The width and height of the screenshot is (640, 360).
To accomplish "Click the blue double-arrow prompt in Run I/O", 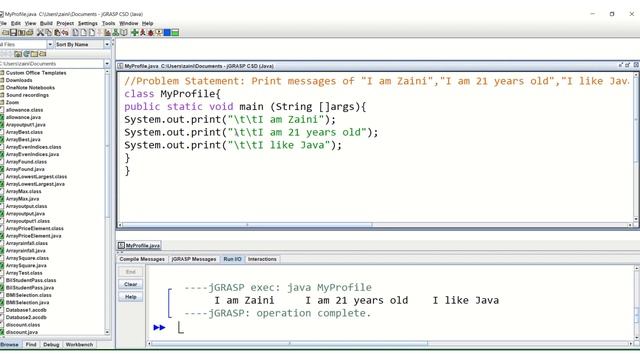I will coord(159,327).
